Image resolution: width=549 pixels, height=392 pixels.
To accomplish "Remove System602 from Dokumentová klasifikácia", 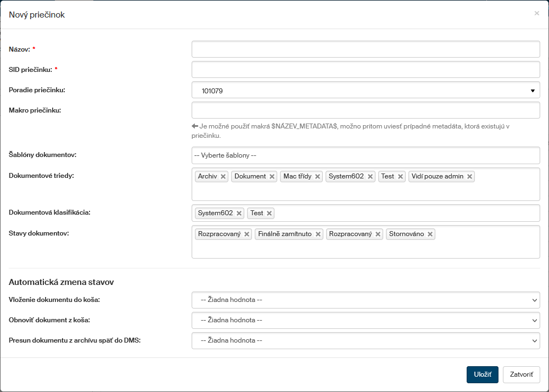I will point(239,213).
